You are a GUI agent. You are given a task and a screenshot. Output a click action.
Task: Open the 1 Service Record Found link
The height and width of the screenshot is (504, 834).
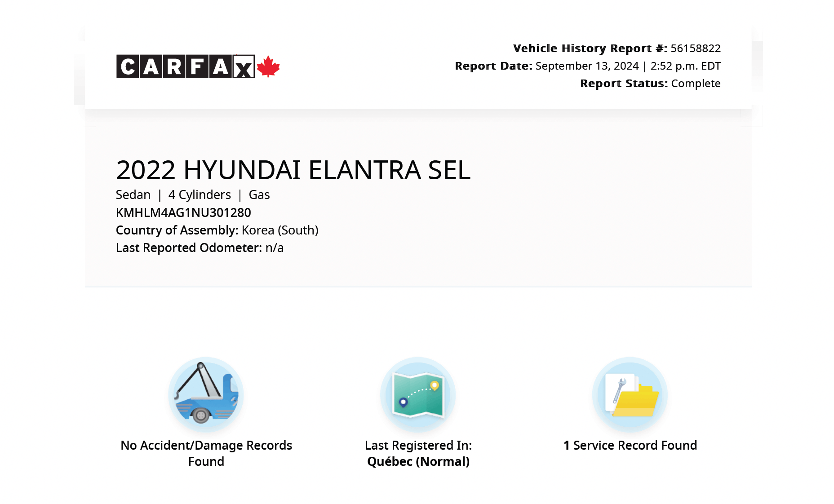point(630,445)
